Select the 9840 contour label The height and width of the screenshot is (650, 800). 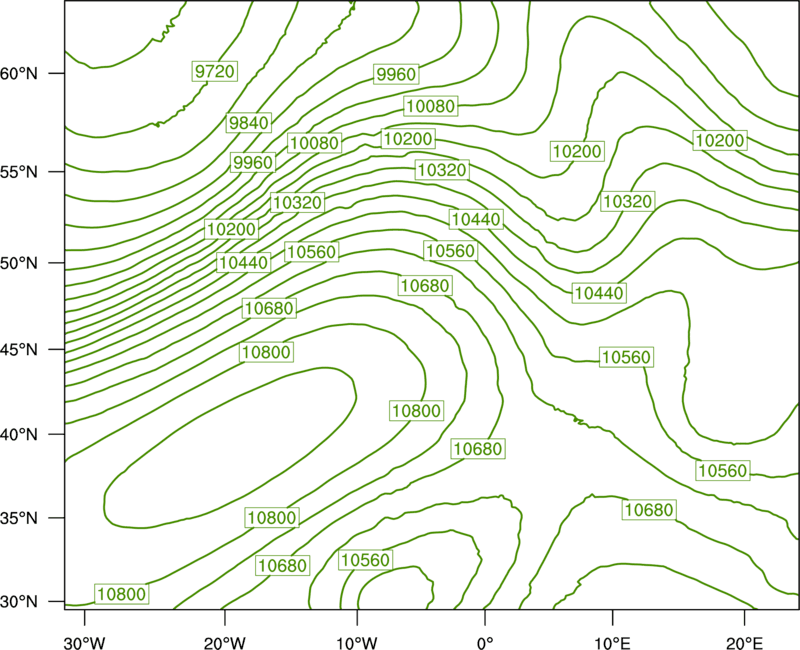pos(248,123)
